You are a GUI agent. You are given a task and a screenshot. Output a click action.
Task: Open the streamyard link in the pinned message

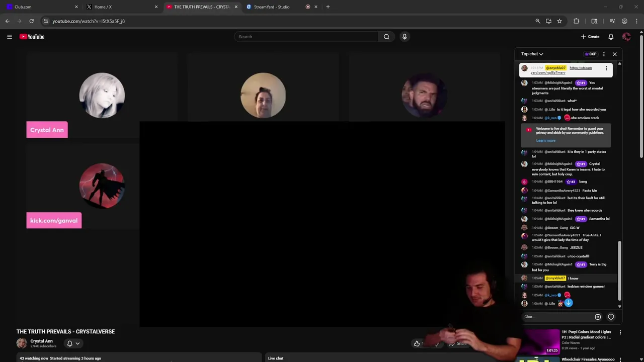click(x=561, y=70)
